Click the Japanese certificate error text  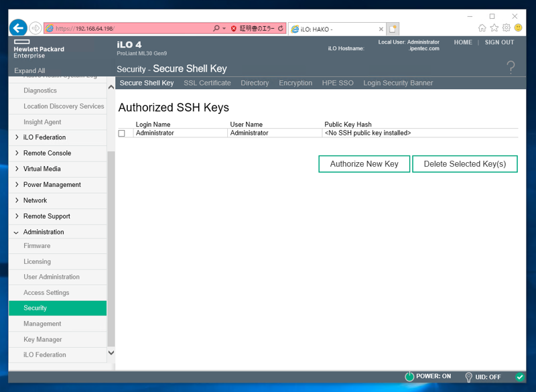click(x=257, y=28)
